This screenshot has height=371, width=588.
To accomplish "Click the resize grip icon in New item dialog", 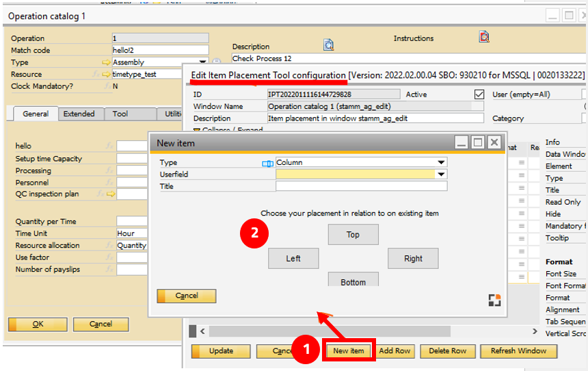I will (x=494, y=300).
